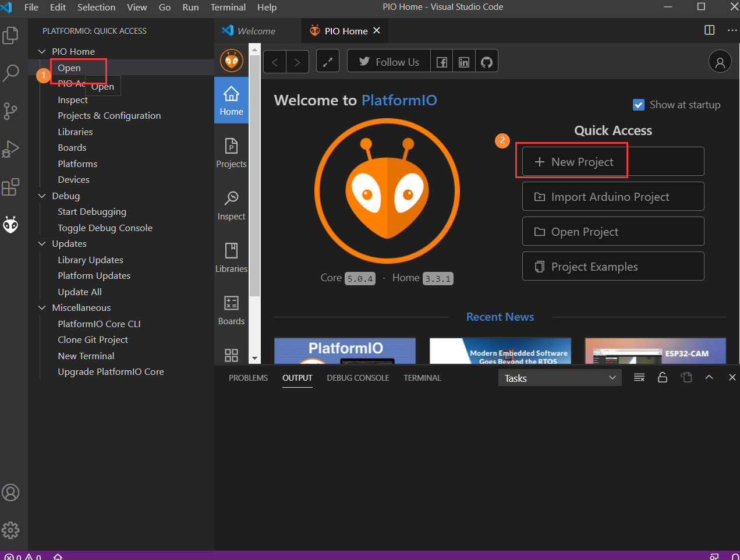Click the Open Project button

point(613,231)
